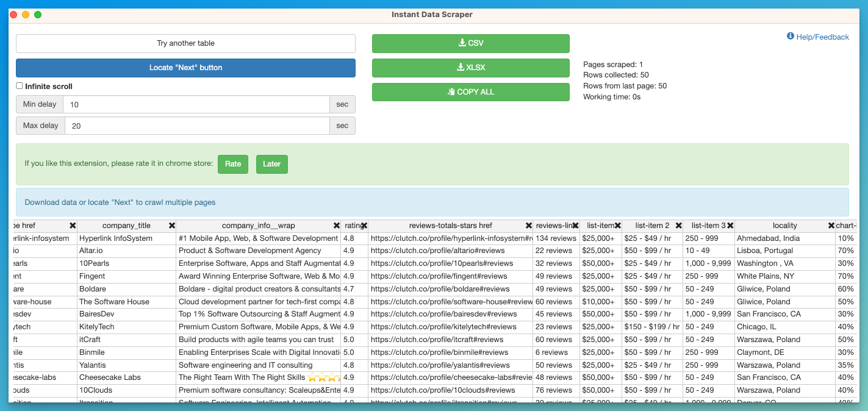The height and width of the screenshot is (411, 868).
Task: Select the 'itCraft' company title cell
Action: 126,340
